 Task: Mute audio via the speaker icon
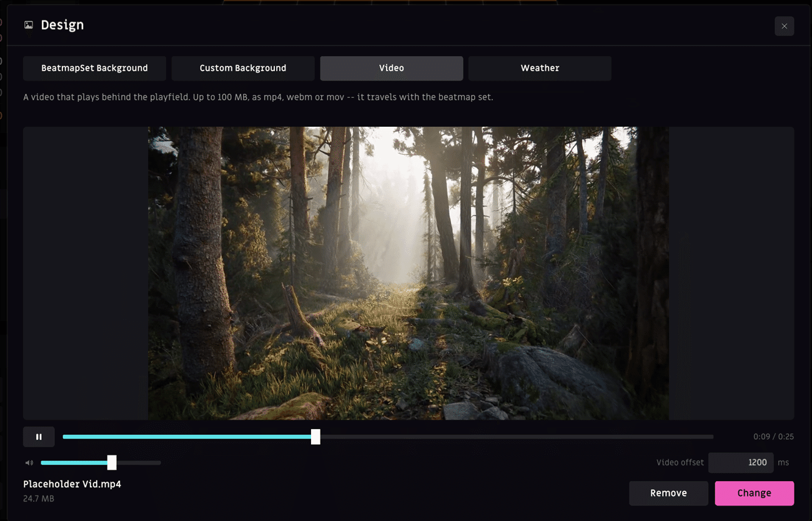click(29, 463)
